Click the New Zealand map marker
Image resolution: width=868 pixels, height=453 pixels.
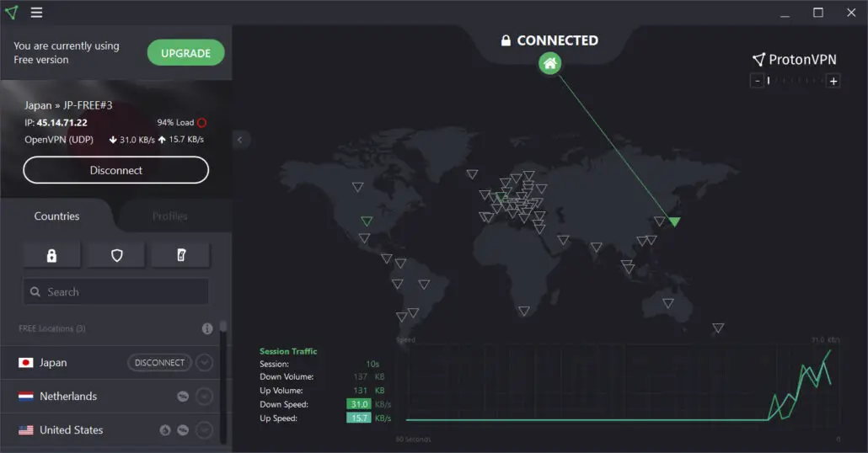pos(718,328)
